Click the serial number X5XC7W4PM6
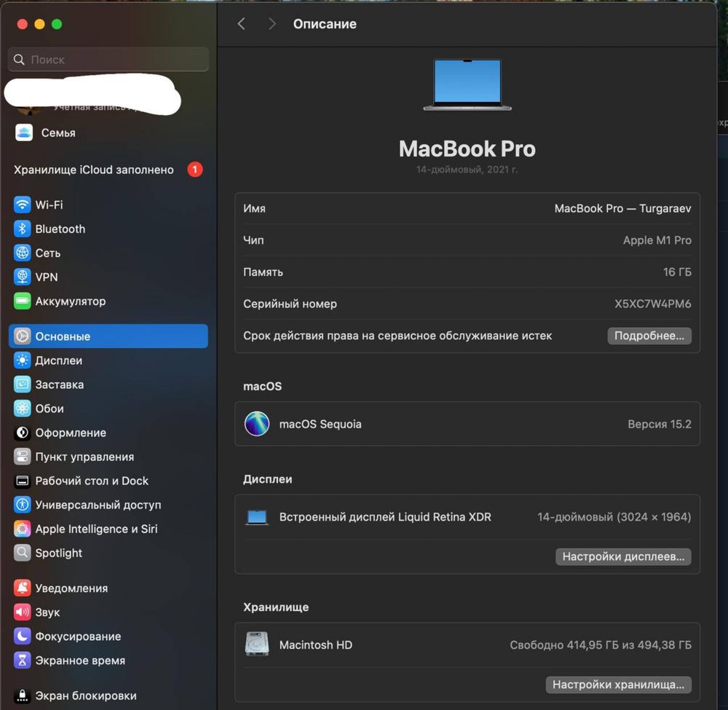The image size is (728, 710). click(653, 304)
